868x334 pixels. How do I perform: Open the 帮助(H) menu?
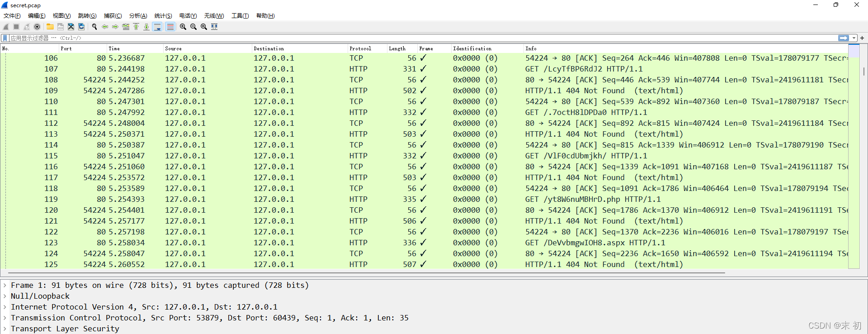click(x=265, y=16)
